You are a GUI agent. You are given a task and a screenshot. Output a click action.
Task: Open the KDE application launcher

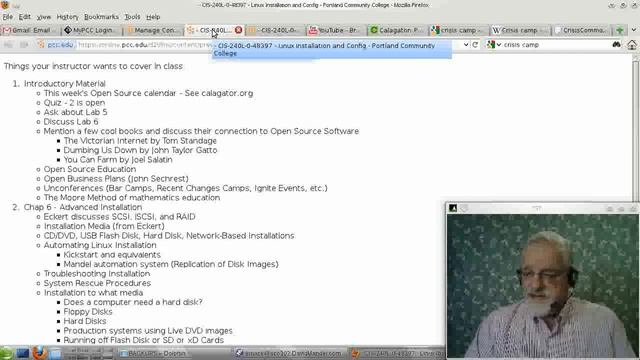tap(7, 353)
